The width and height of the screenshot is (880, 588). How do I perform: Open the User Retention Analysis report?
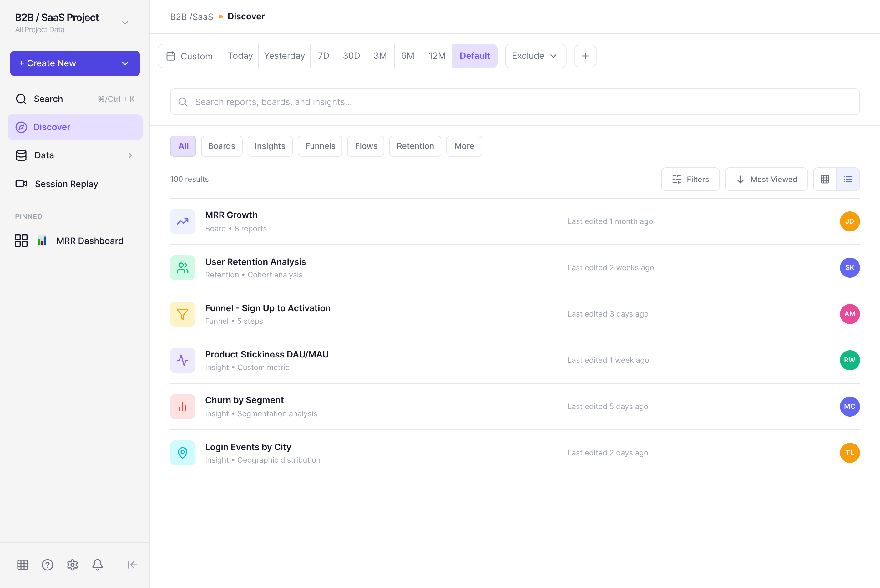(255, 262)
